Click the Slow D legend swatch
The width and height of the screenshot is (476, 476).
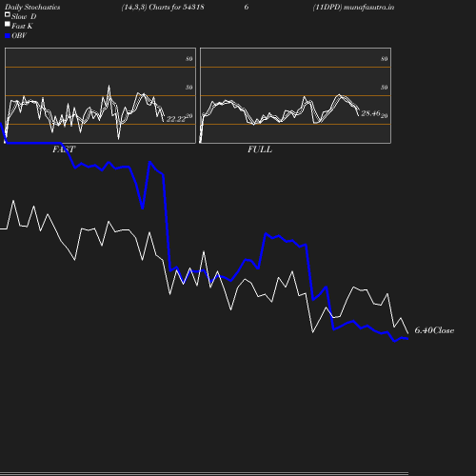coord(8,14)
